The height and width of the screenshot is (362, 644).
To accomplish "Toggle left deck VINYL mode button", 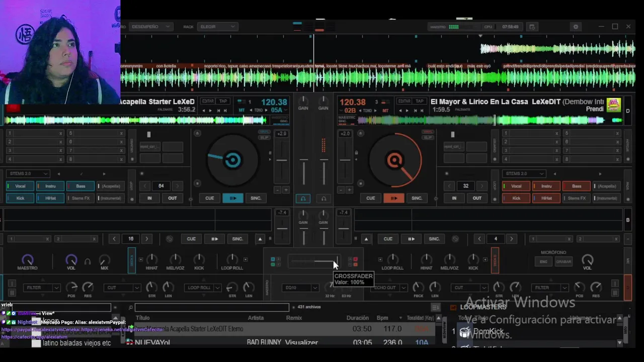I will (x=265, y=132).
